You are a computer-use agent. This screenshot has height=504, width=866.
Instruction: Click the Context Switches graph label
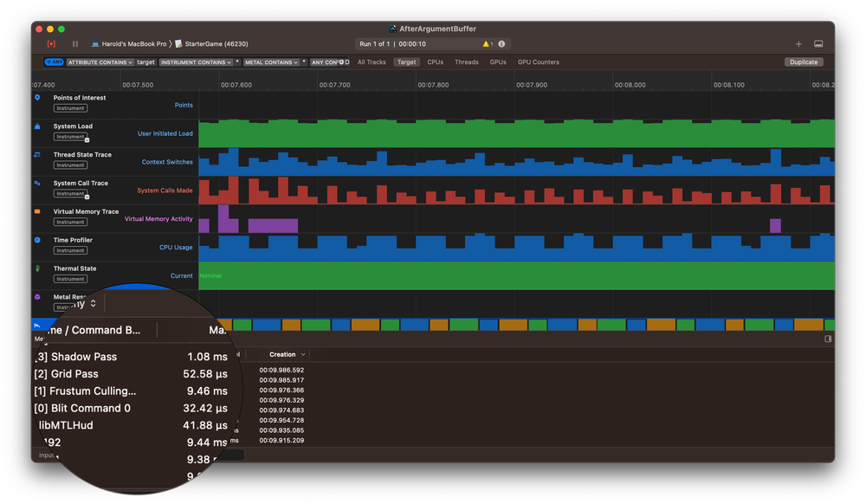pos(167,162)
